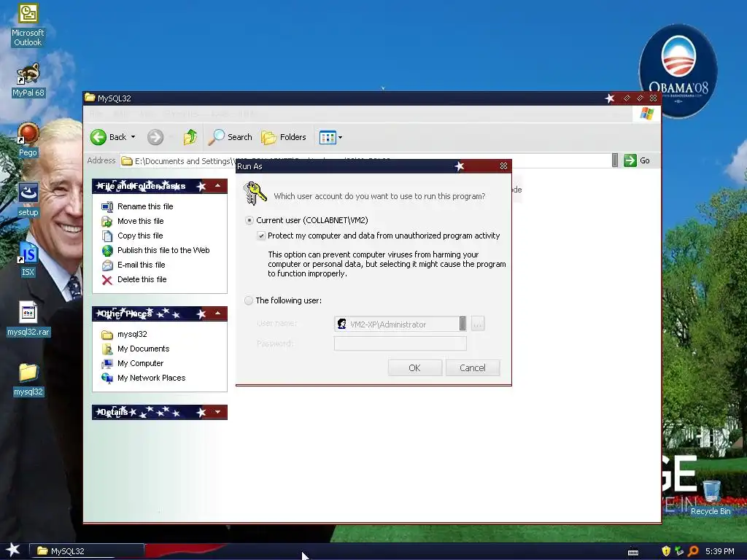
Task: Collapse the File and Folder Tasks panel
Action: [217, 186]
